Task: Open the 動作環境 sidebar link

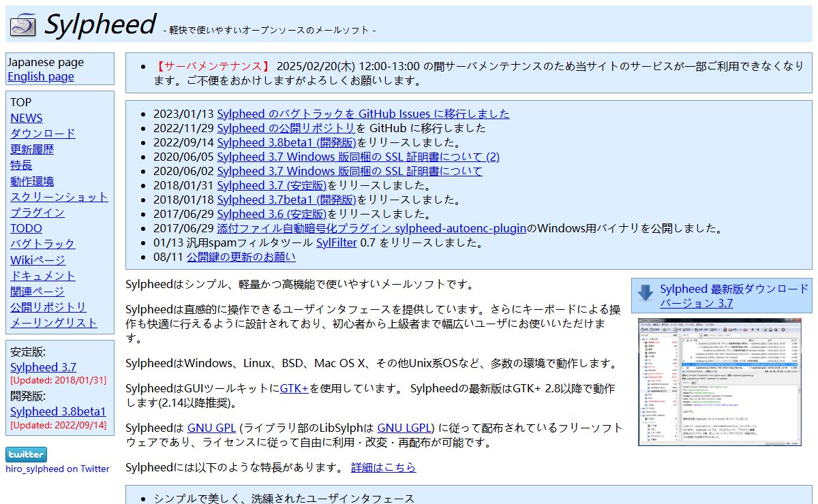Action: coord(32,181)
